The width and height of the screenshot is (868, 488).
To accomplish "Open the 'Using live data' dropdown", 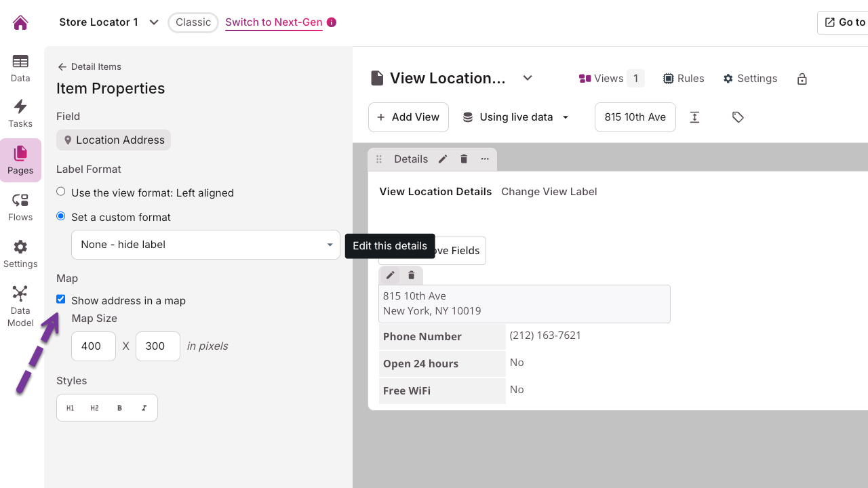I will 516,117.
